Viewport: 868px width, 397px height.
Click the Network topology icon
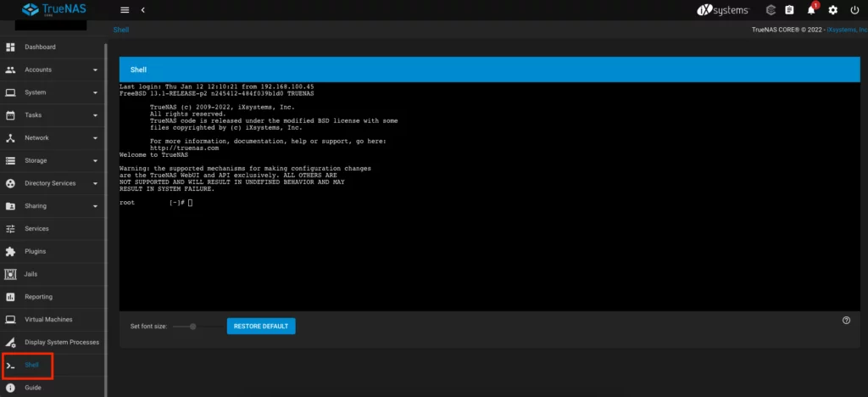pos(10,138)
